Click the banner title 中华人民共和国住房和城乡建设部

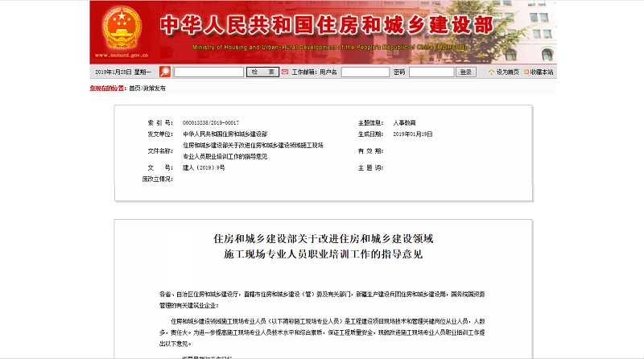tap(327, 25)
